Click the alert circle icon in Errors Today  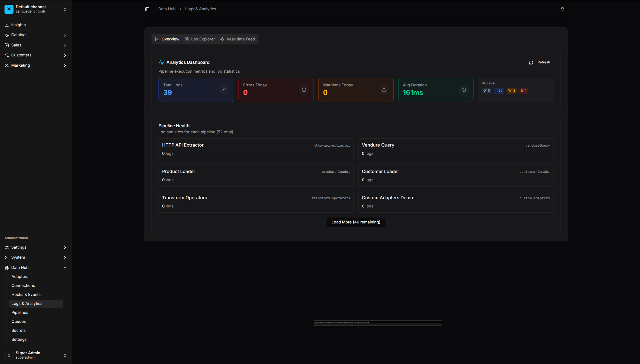pyautogui.click(x=304, y=90)
